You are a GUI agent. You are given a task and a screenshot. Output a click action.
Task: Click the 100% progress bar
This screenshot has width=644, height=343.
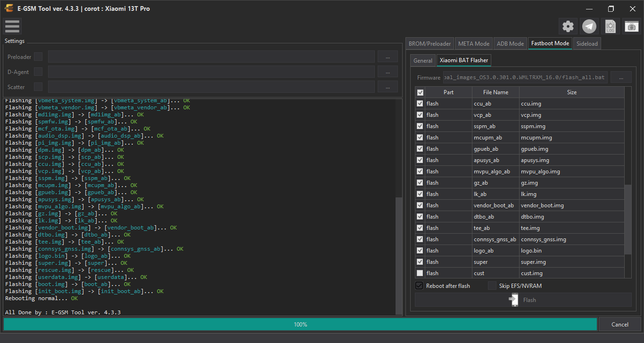[x=300, y=324]
